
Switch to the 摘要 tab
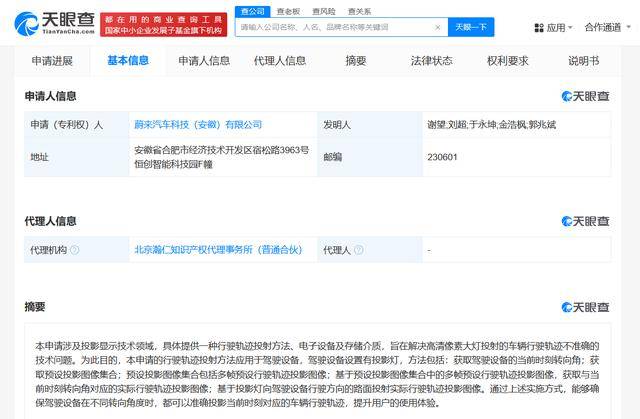(356, 61)
